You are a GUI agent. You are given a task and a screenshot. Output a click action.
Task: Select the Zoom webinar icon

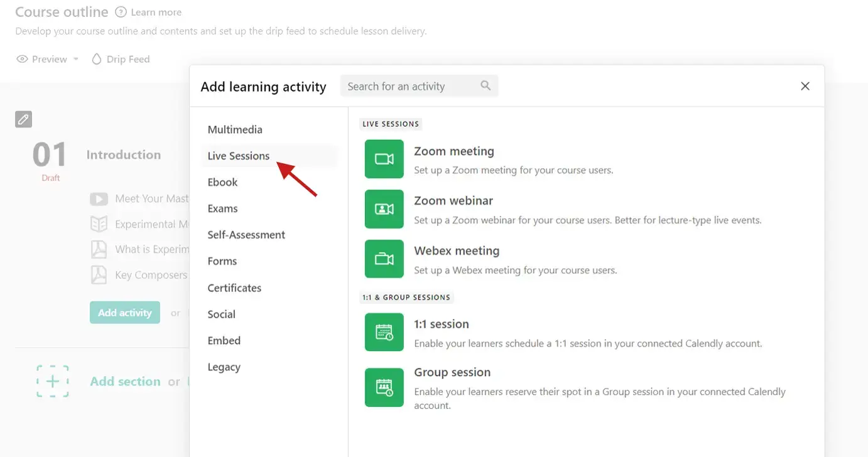point(384,209)
